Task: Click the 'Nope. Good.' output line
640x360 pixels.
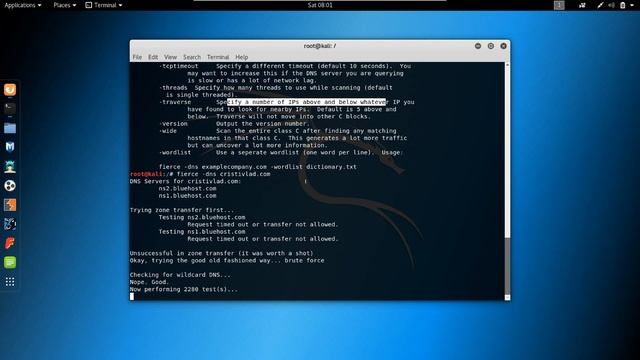Action: 149,282
